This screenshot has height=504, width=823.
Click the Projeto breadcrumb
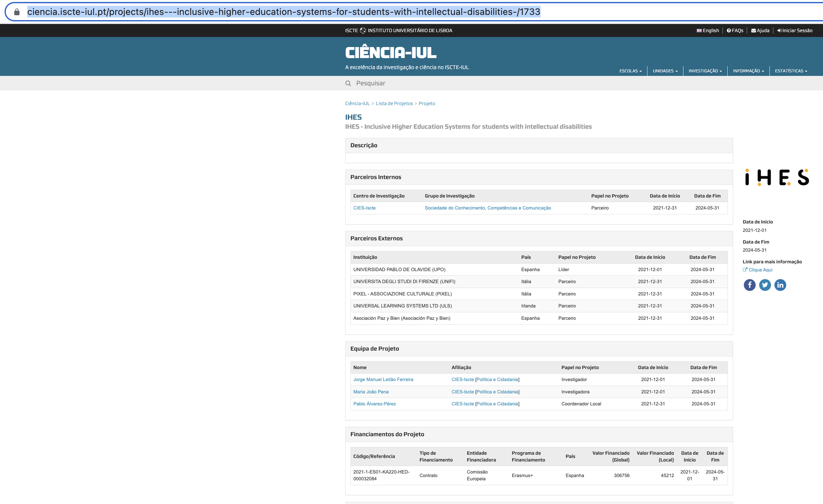[427, 103]
